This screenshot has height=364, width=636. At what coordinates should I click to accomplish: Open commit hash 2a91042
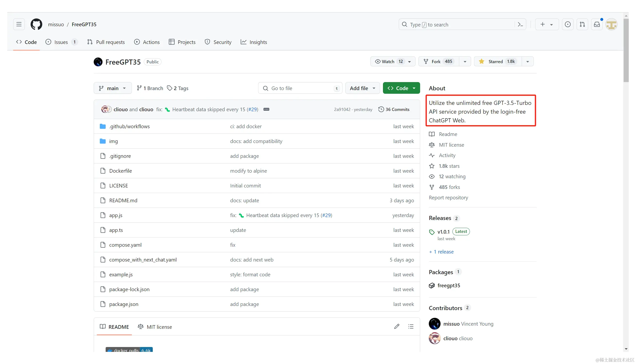pyautogui.click(x=342, y=109)
